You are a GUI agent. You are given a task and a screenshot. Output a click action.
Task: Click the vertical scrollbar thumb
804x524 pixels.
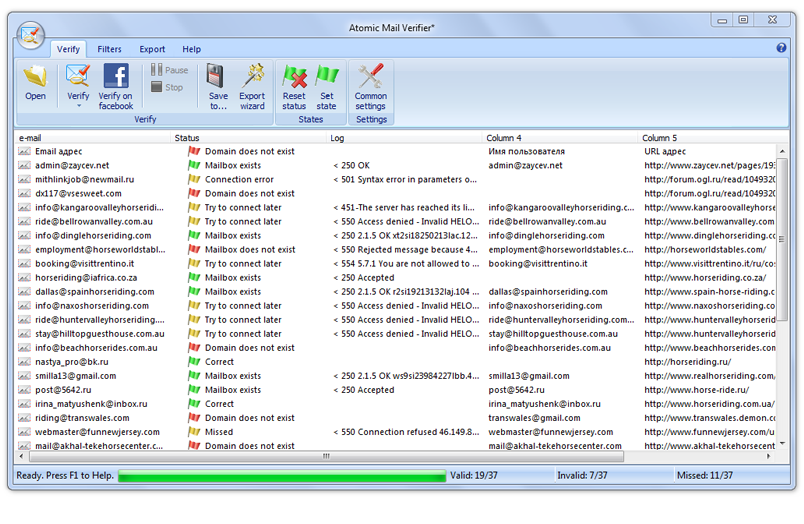[x=782, y=239]
